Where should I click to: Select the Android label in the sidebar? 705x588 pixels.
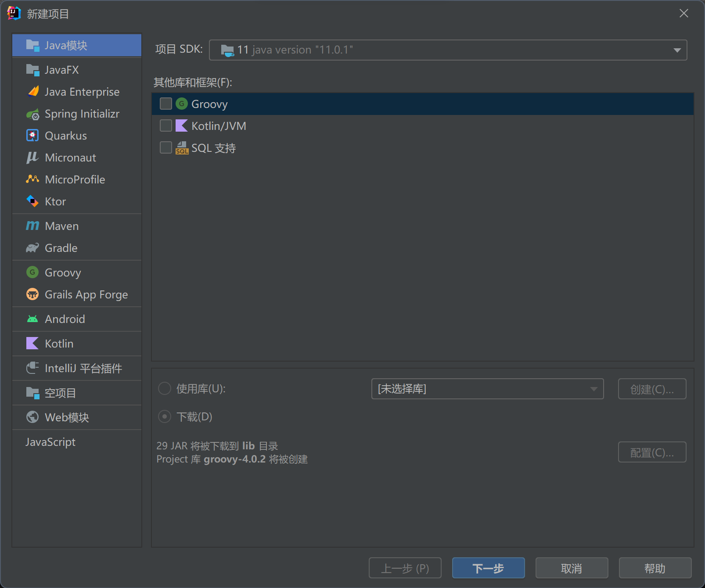[x=65, y=319]
